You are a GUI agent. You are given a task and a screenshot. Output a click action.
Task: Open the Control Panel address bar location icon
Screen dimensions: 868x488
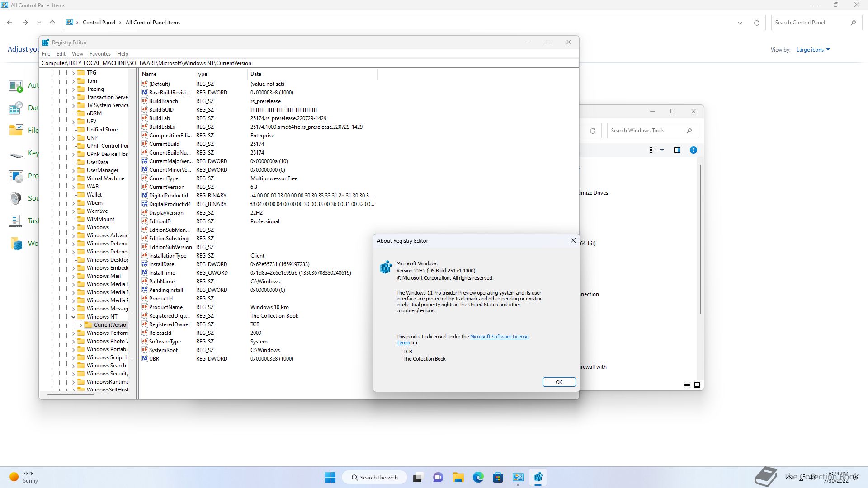(70, 22)
